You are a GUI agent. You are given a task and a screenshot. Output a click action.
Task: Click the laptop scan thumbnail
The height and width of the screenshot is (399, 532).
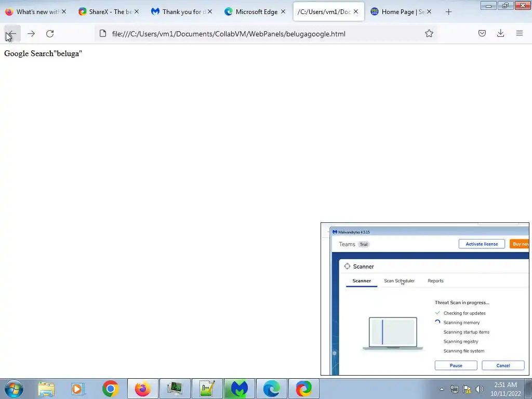click(x=393, y=334)
